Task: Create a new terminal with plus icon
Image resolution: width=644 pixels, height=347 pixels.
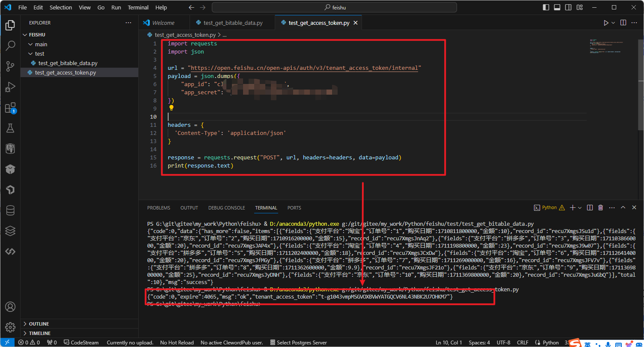Action: click(573, 207)
